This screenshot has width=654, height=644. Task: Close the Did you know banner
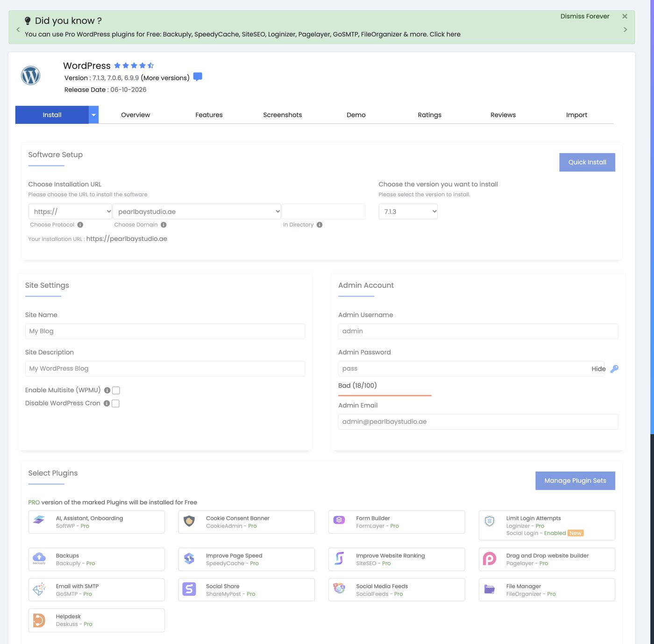(x=625, y=16)
